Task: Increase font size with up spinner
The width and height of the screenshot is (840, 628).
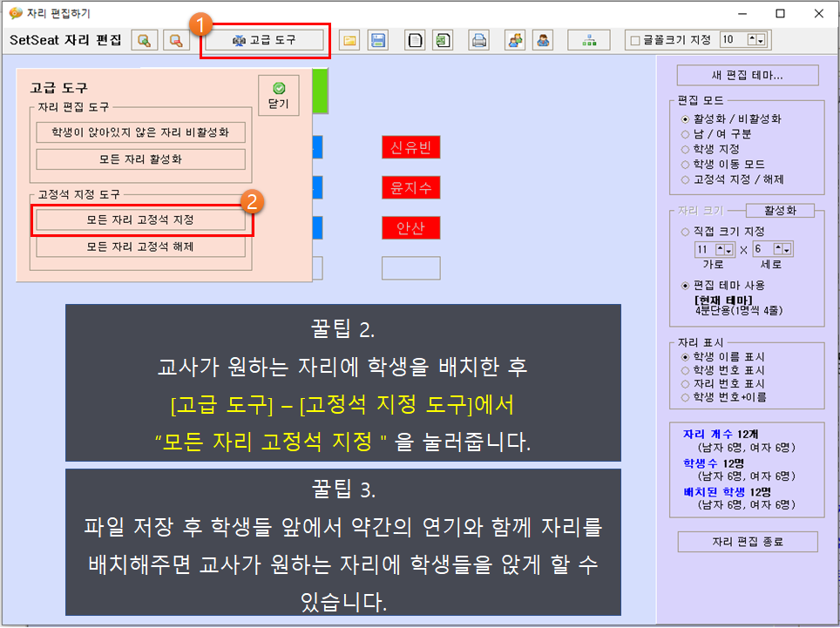Action: pos(753,39)
